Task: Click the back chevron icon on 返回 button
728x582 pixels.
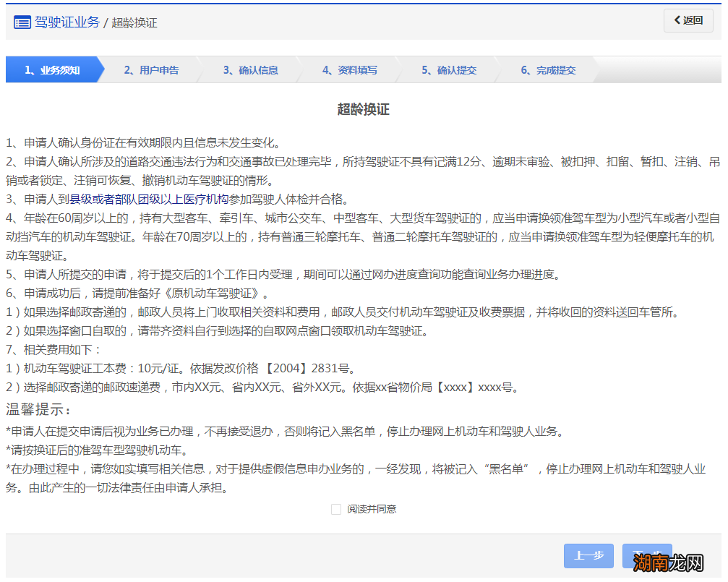Action: [677, 21]
